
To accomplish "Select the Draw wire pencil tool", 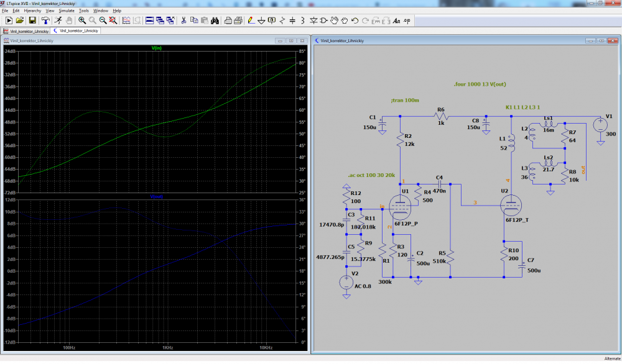I will 251,20.
